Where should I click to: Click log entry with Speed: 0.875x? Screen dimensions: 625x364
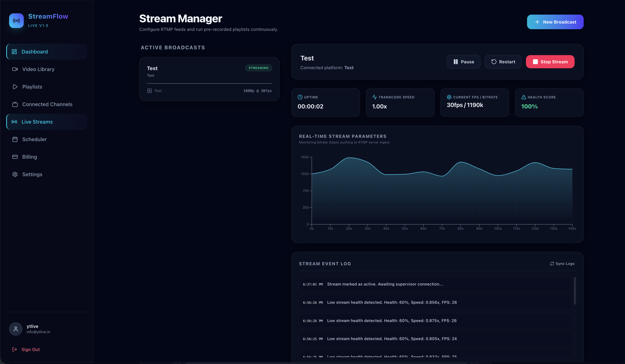(435, 321)
